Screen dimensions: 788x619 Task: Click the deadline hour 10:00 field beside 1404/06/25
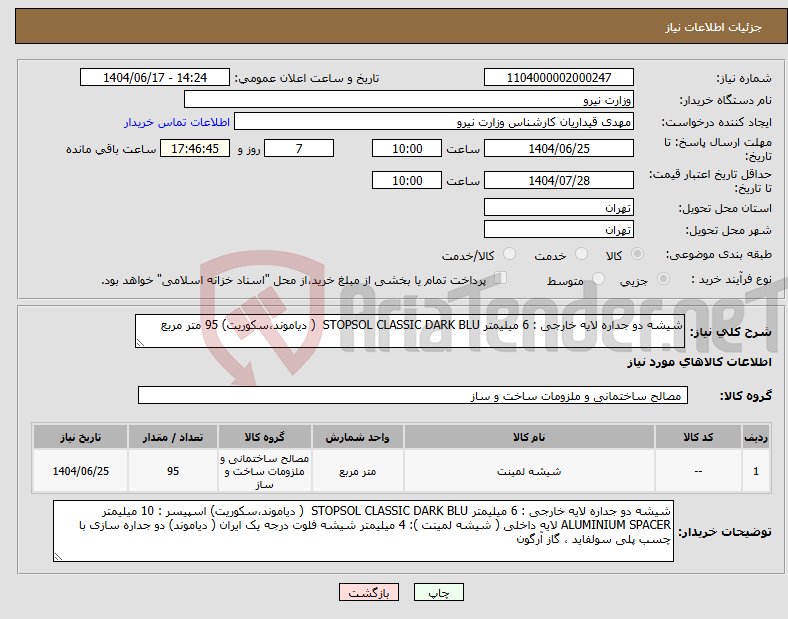tap(407, 148)
